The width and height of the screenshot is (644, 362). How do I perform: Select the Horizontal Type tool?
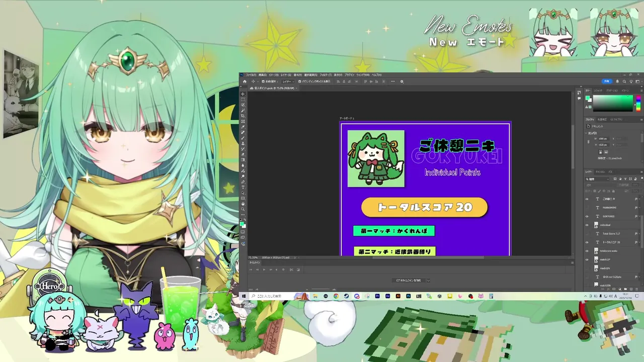[243, 187]
